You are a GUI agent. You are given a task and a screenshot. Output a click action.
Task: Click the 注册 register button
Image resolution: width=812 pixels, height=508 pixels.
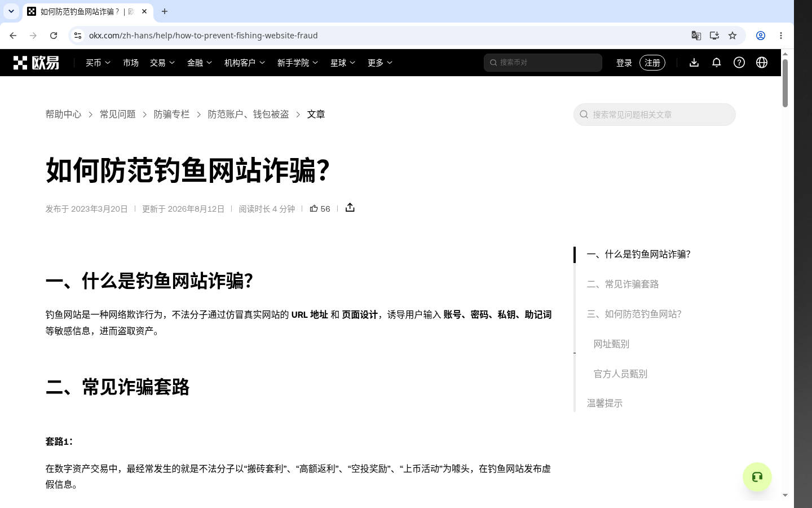[x=652, y=63]
